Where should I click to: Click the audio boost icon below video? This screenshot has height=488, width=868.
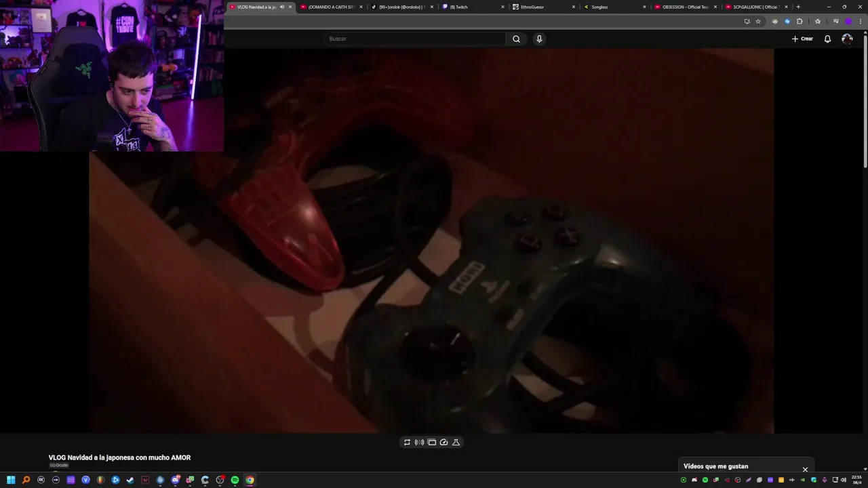pyautogui.click(x=419, y=442)
